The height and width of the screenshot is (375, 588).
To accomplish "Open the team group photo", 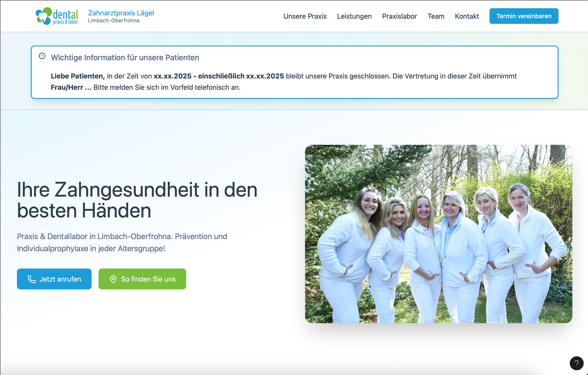I will coord(438,234).
